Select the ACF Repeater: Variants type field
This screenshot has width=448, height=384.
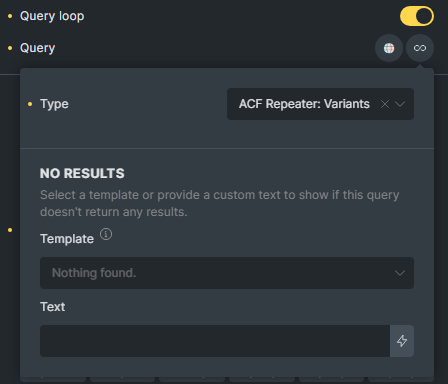coord(320,104)
